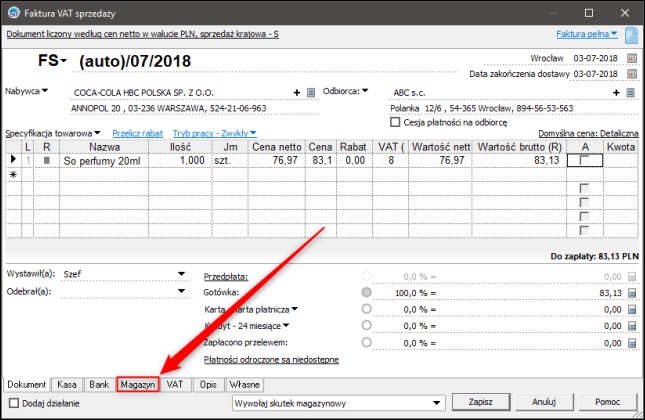Open Faktura pełna dropdown
The image size is (645, 420).
(587, 34)
